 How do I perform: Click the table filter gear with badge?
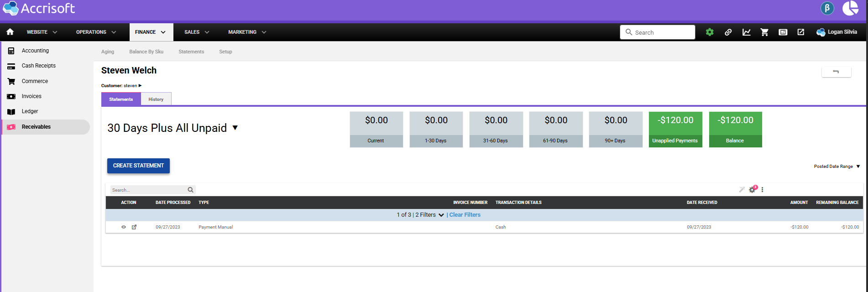[752, 190]
